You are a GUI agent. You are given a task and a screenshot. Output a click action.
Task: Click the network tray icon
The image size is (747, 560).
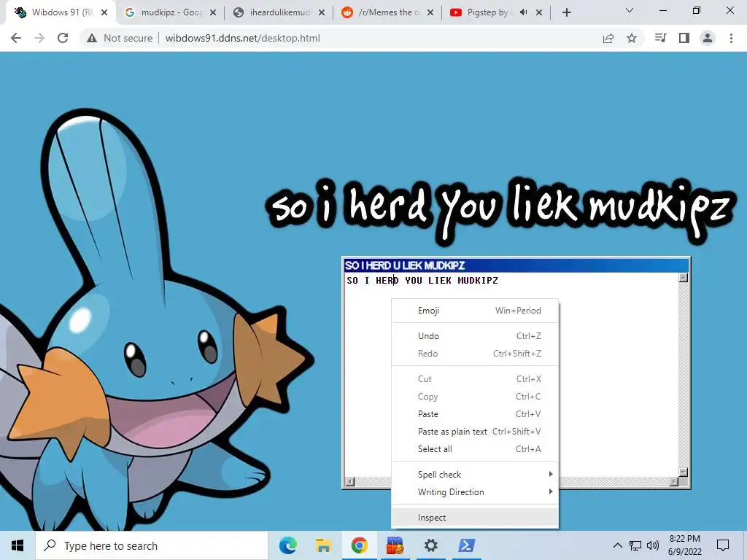(x=635, y=545)
